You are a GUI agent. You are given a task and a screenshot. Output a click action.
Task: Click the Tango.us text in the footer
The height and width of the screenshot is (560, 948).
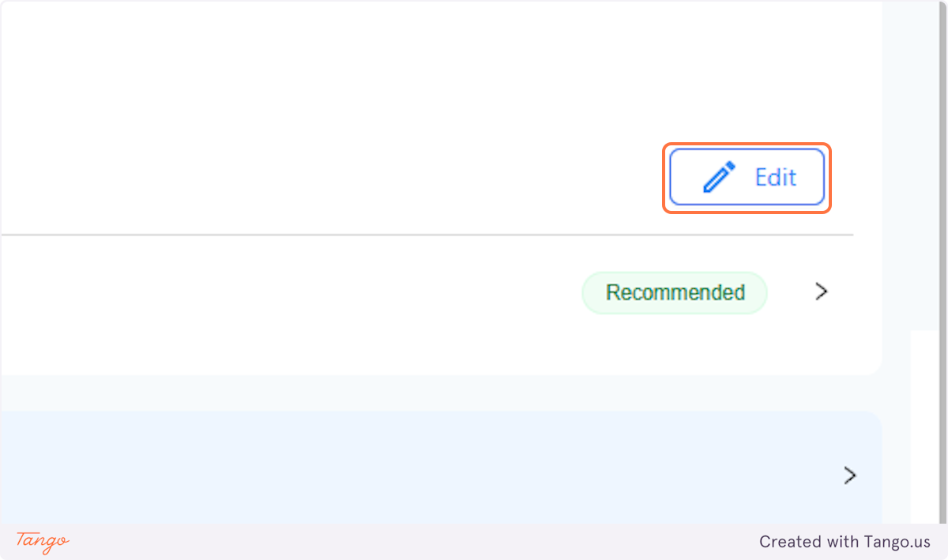point(895,542)
